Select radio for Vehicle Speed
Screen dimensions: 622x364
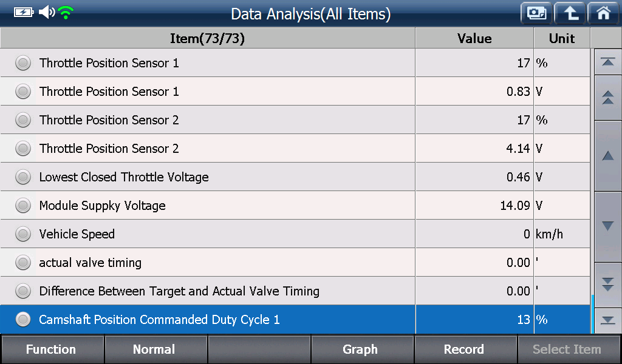pyautogui.click(x=23, y=234)
